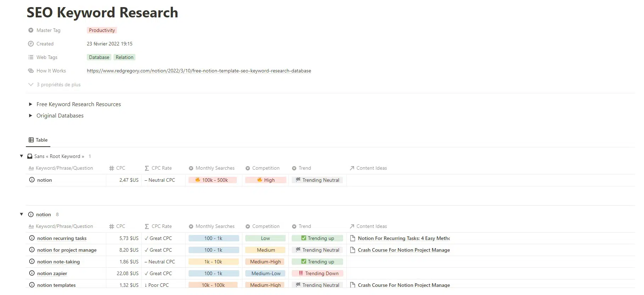Click the Database web tag
Viewport: 644px width, 295px height.
point(99,58)
